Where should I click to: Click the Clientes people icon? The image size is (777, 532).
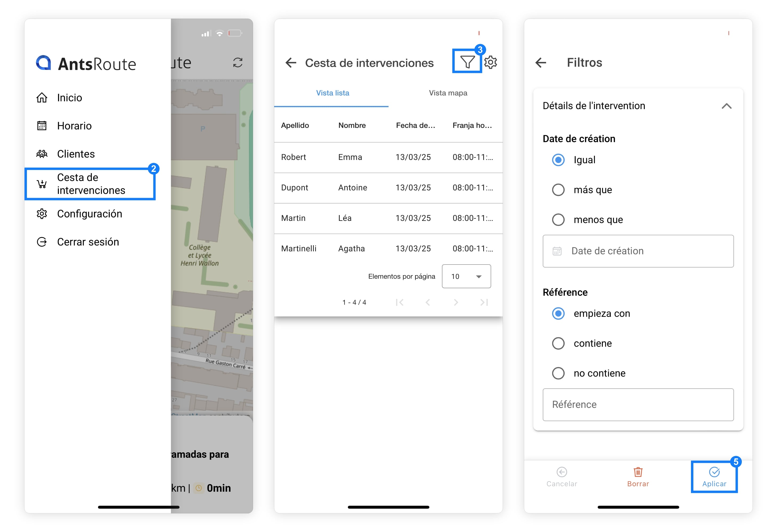42,154
